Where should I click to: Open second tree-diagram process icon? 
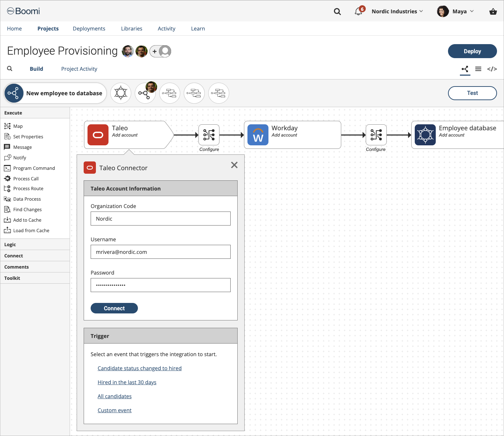[194, 93]
